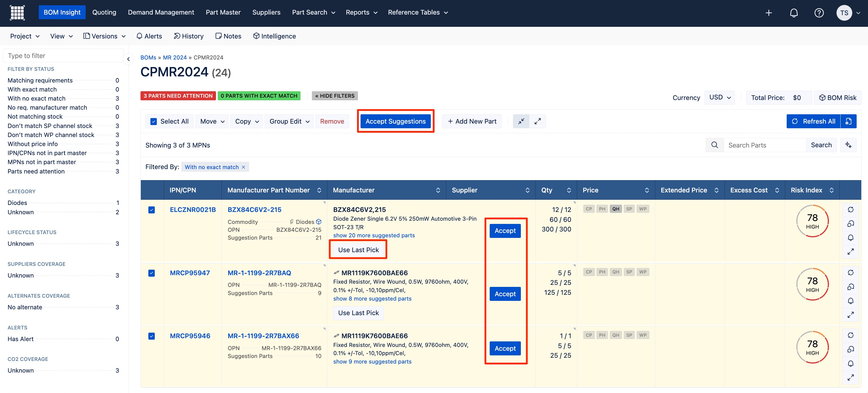This screenshot has height=393, width=868.
Task: Click the plus icon in top bar
Action: coord(769,13)
